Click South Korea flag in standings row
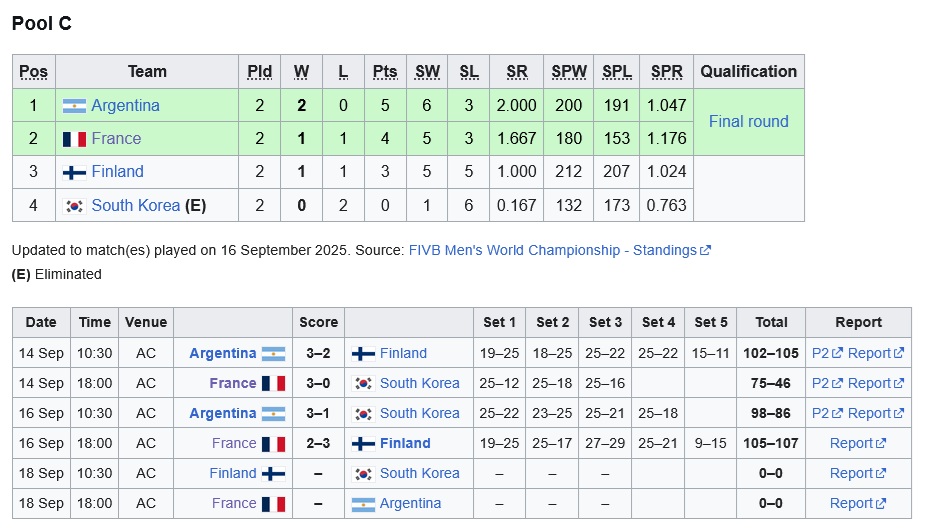This screenshot has width=928, height=530. [74, 206]
